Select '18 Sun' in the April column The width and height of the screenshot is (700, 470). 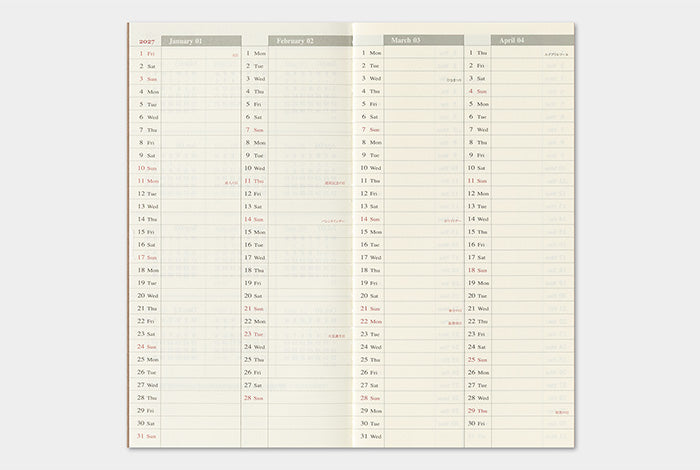pos(478,270)
